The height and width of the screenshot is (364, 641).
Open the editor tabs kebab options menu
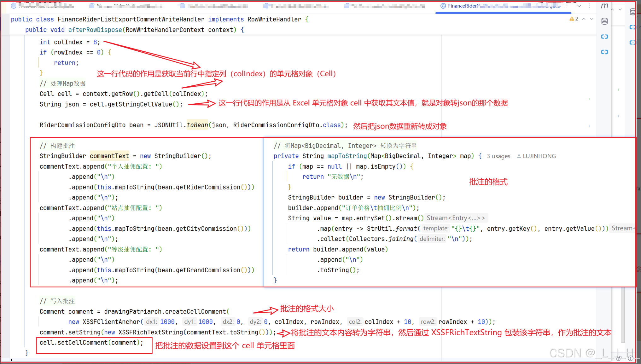589,6
